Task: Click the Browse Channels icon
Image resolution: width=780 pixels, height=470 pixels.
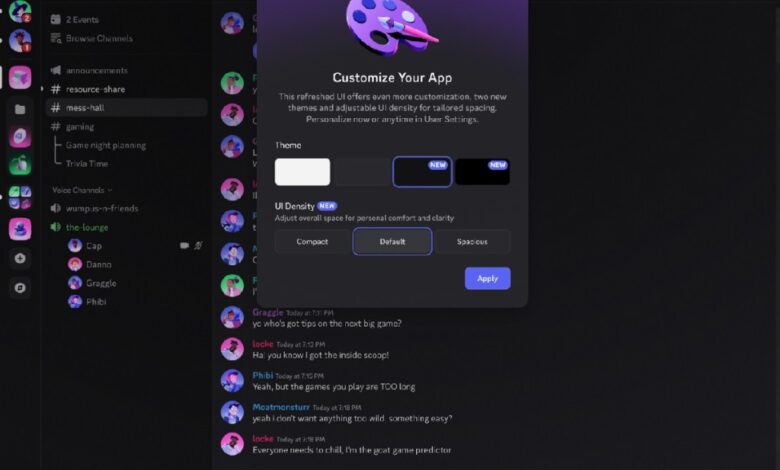Action: [56, 38]
